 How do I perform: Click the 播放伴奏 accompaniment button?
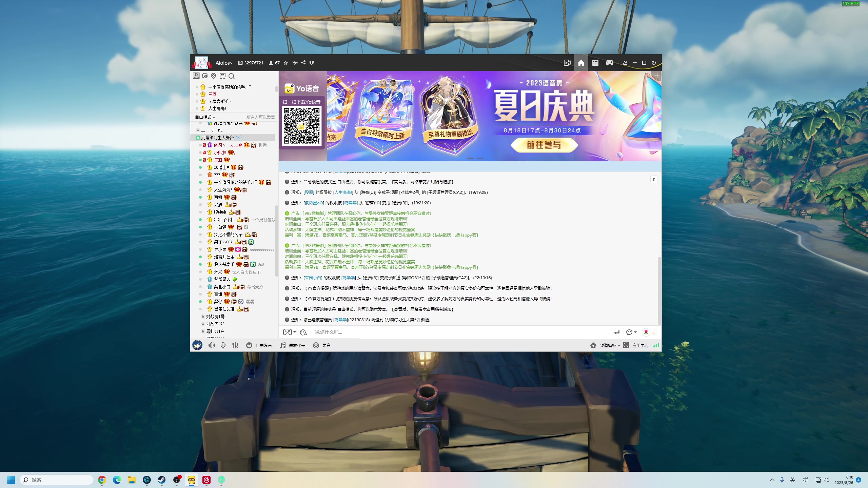click(292, 345)
